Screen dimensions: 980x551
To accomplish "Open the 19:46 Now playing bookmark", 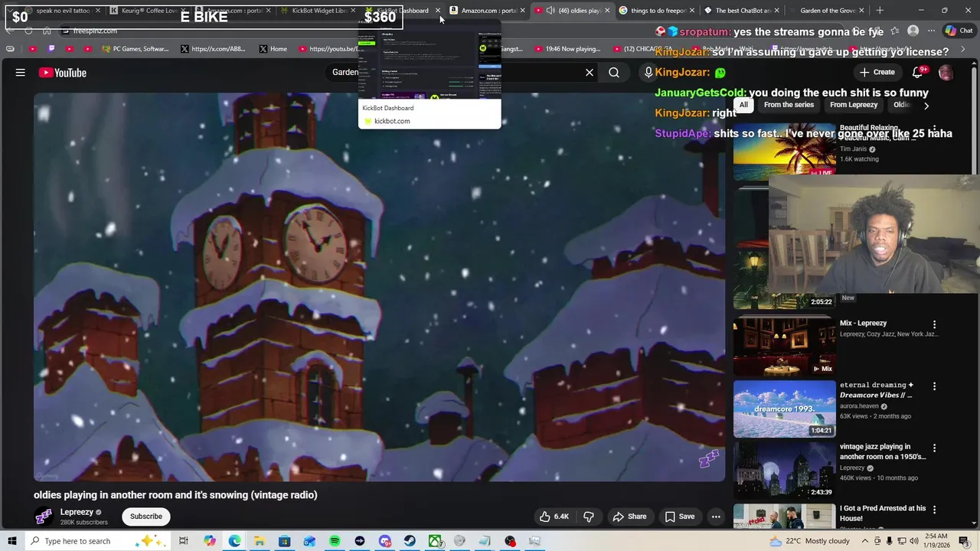I will [567, 49].
